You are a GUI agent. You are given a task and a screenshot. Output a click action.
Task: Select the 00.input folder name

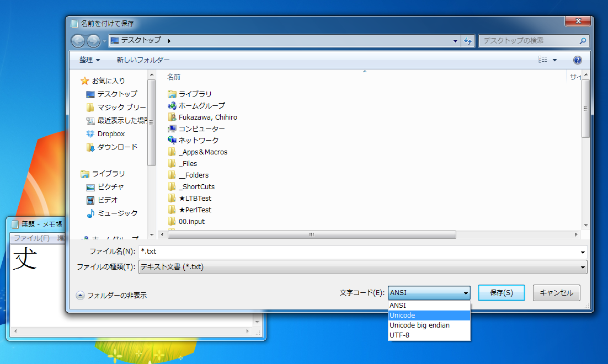191,222
